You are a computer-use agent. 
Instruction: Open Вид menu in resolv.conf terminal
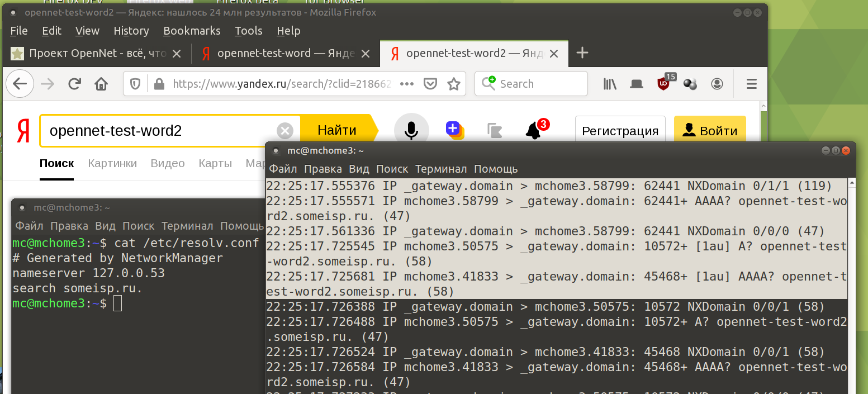coord(105,226)
